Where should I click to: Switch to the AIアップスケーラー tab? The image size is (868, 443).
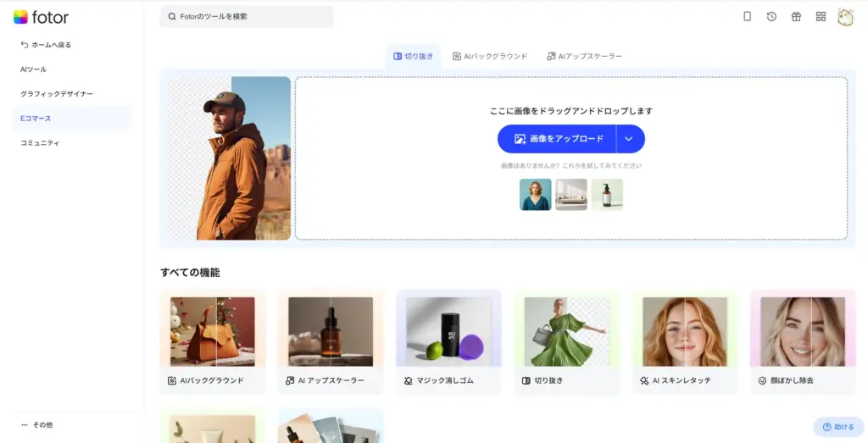[x=585, y=57]
